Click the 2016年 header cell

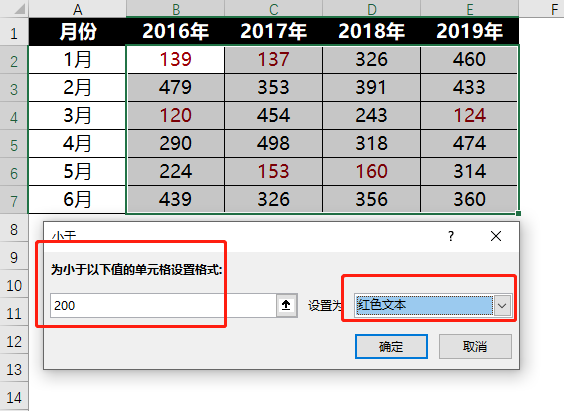coord(176,32)
